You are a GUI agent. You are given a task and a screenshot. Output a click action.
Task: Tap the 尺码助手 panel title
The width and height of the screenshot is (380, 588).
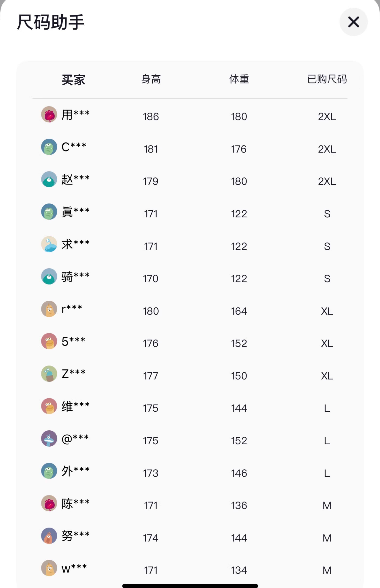[51, 22]
